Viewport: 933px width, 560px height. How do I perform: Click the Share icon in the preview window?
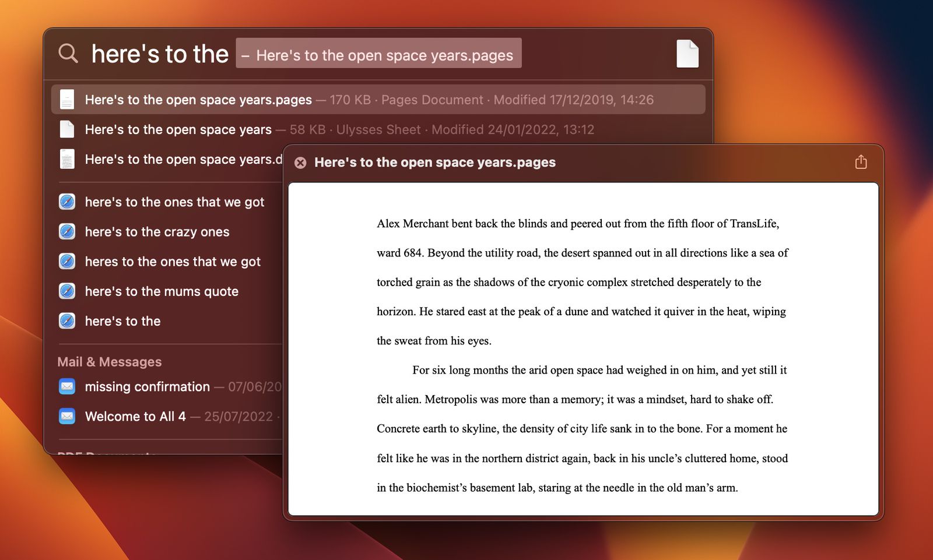coord(860,161)
